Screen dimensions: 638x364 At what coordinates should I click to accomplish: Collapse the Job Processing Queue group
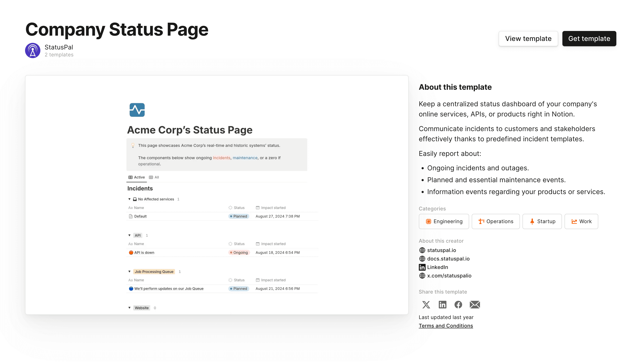point(129,272)
